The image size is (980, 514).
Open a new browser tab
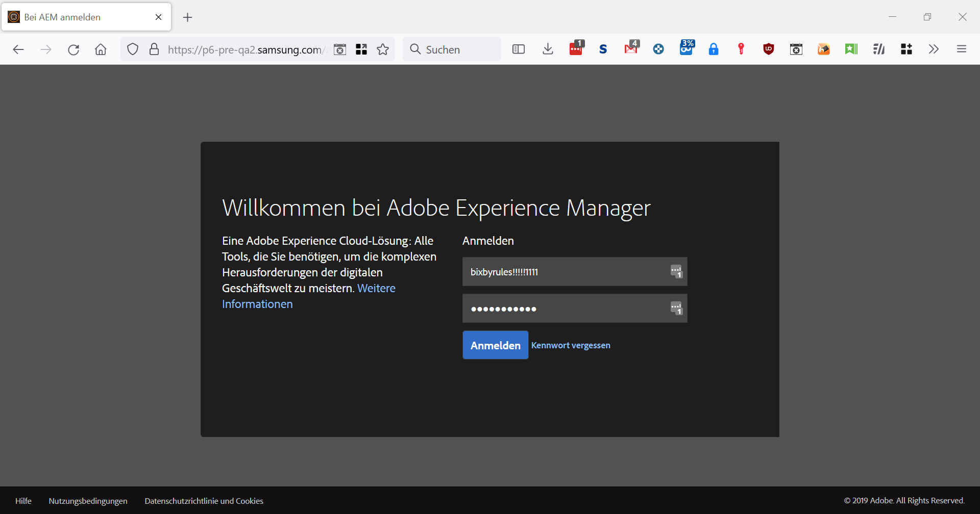pos(188,17)
